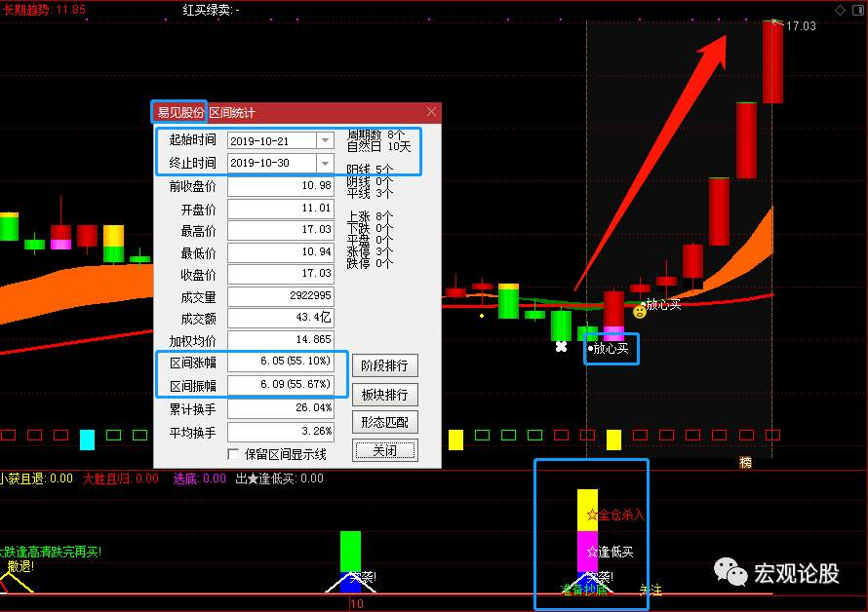Click the 关注 label on the bottom axis

(x=651, y=590)
